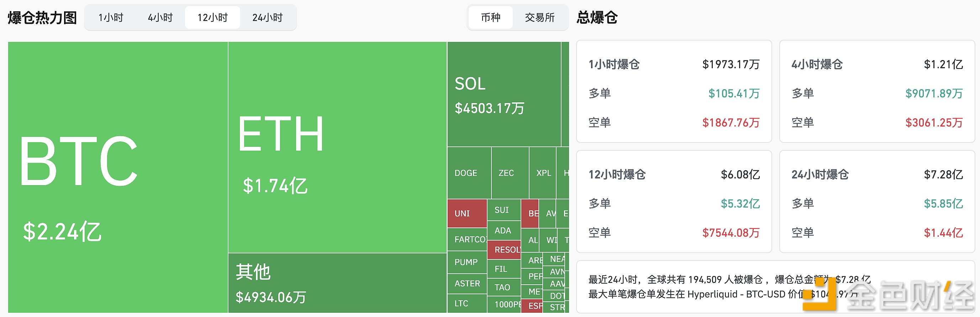Open the red RESOLV tile
The height and width of the screenshot is (317, 980).
pyautogui.click(x=504, y=250)
